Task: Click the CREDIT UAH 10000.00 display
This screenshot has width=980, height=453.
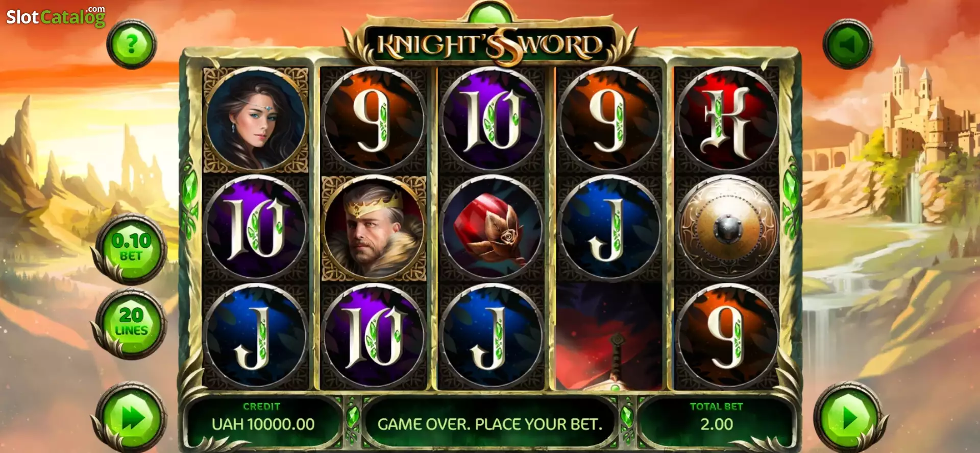Action: (262, 416)
